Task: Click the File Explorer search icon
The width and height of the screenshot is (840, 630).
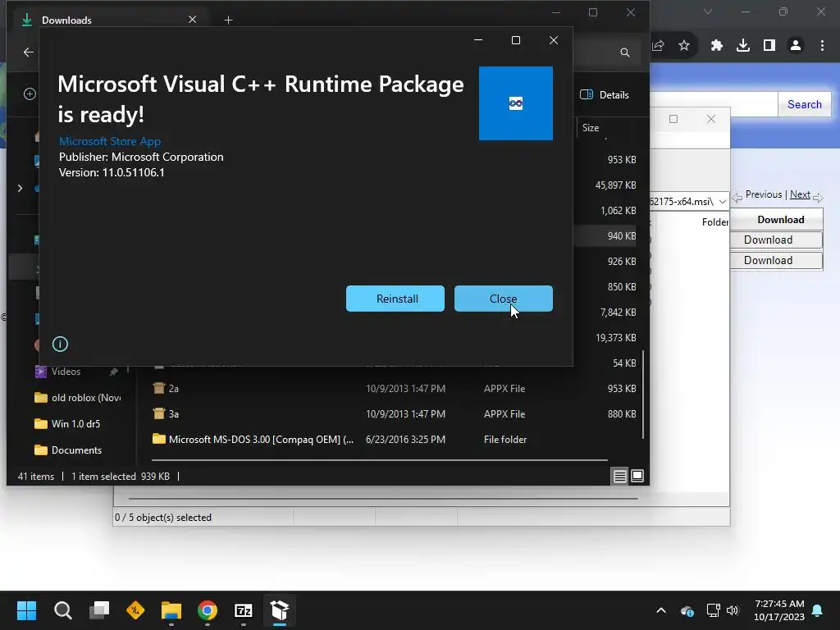Action: 624,52
